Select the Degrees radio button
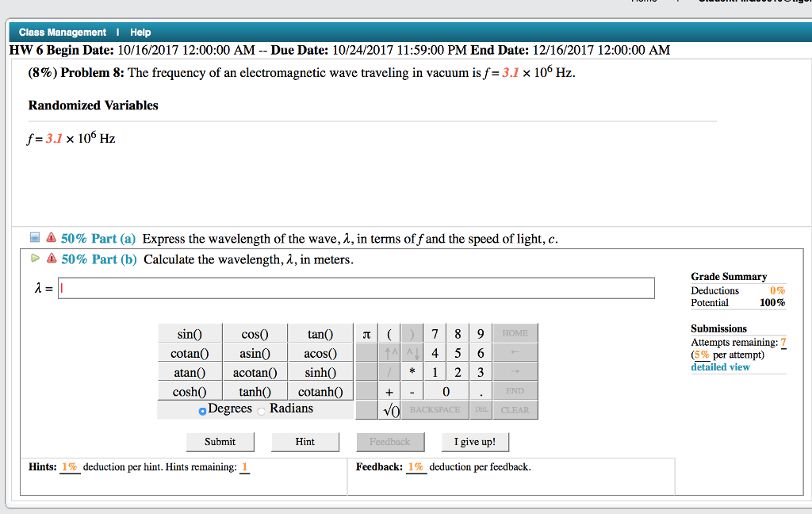Screen dimensions: 812x514 click(x=203, y=410)
